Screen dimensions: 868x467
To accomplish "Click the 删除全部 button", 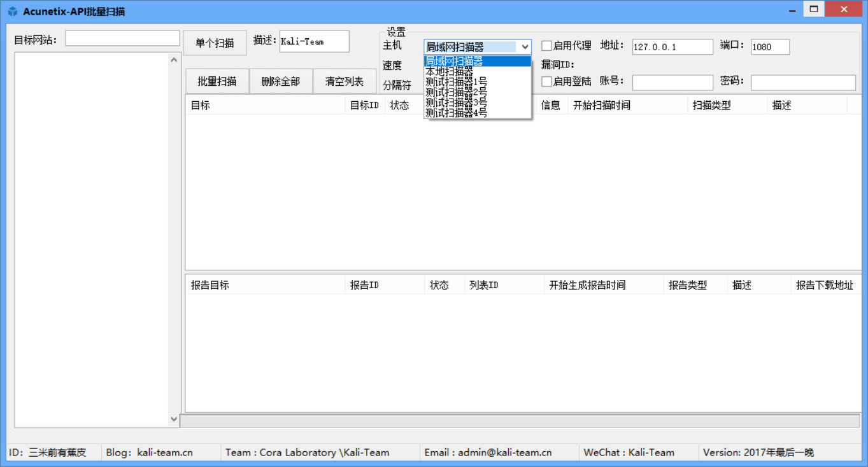I will click(281, 81).
